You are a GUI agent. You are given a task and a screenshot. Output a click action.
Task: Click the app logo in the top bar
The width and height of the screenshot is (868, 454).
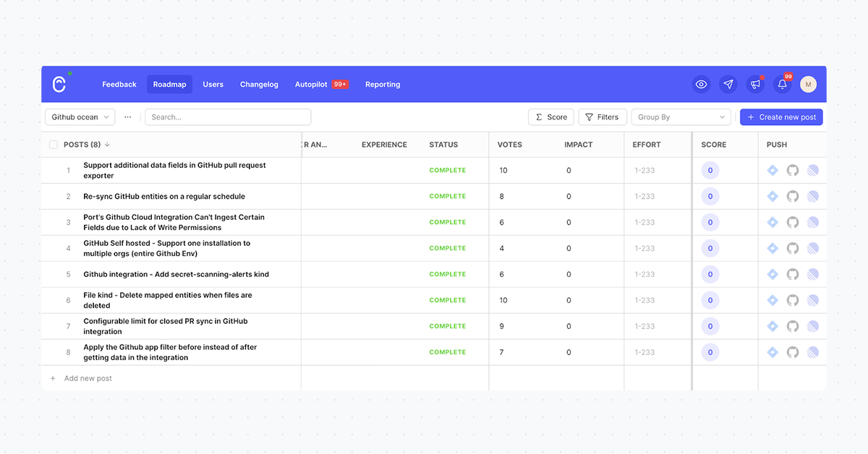click(59, 84)
